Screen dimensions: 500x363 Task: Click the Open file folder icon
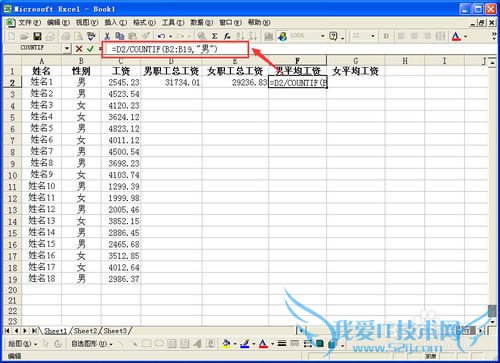[24, 36]
